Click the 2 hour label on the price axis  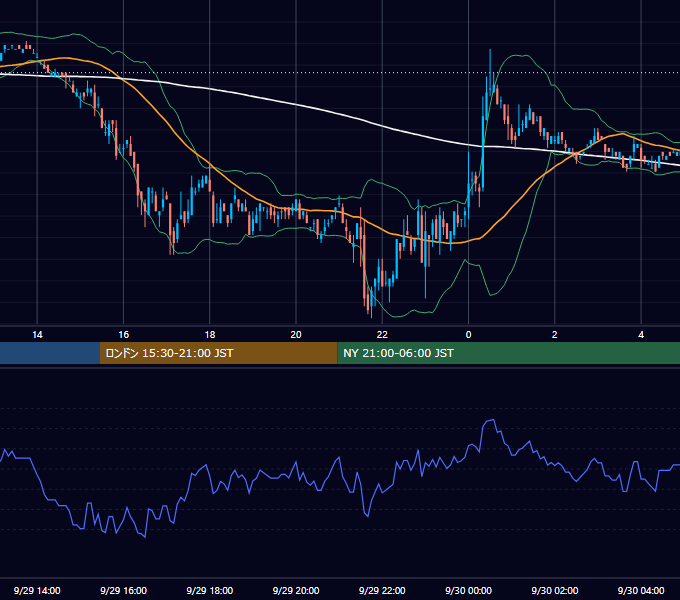click(555, 335)
